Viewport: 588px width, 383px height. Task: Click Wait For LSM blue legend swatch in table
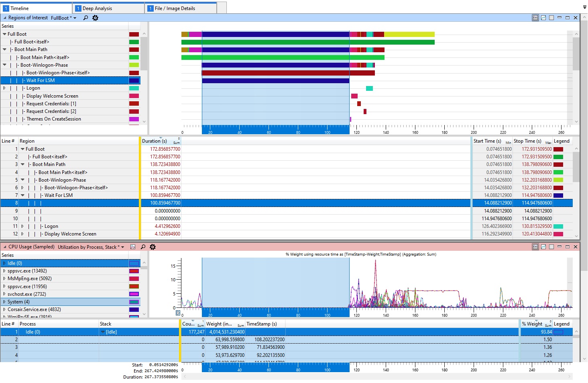point(558,195)
